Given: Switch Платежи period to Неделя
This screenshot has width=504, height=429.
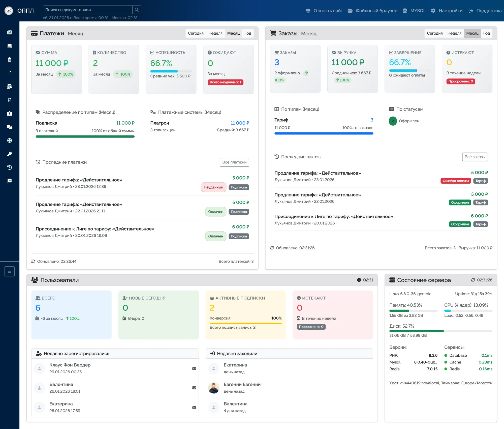Looking at the screenshot, I should tap(215, 33).
